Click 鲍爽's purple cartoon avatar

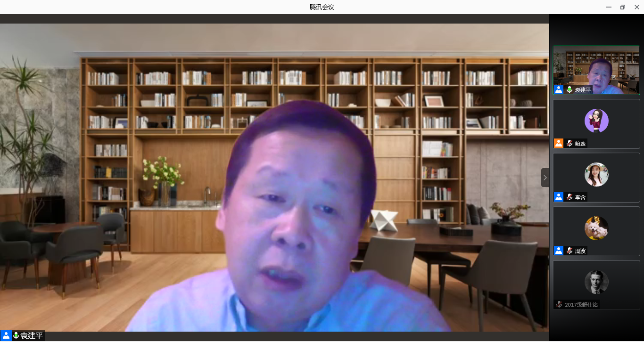pos(596,121)
